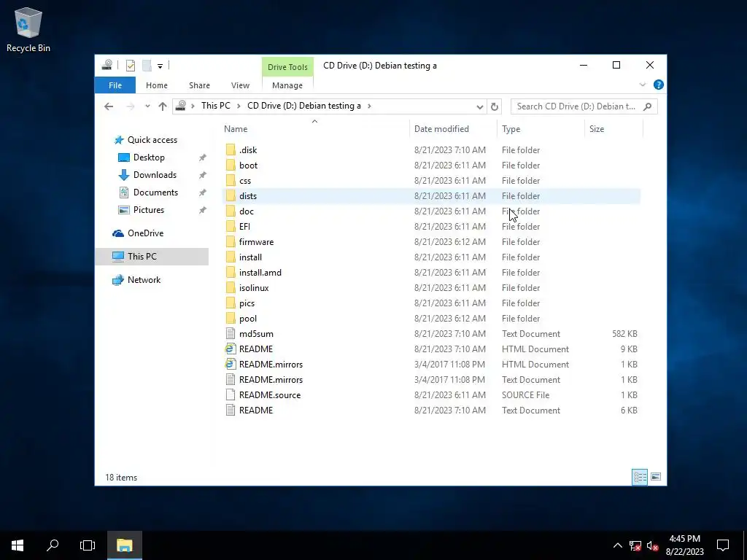Select the README.mirrors Text Document file
Screen dimensions: 747x560
271,379
